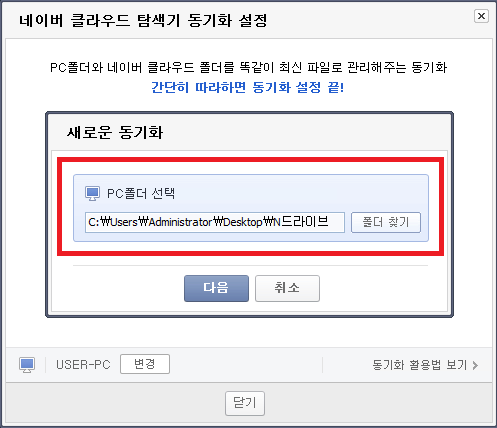Click the PC폴더 선택 label text
The height and width of the screenshot is (428, 497).
(x=141, y=194)
